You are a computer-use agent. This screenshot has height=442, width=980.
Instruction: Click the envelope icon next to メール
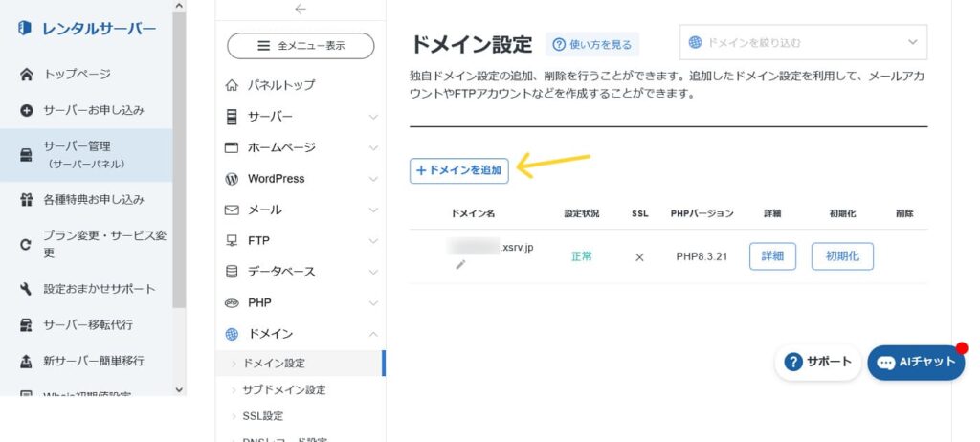tap(232, 210)
